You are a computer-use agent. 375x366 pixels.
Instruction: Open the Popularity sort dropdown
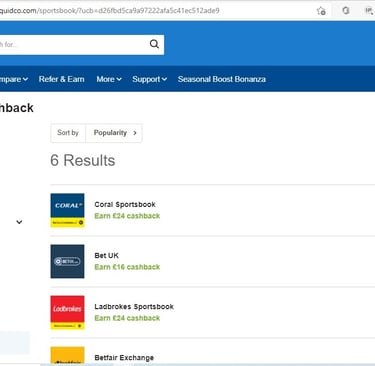[x=114, y=133]
